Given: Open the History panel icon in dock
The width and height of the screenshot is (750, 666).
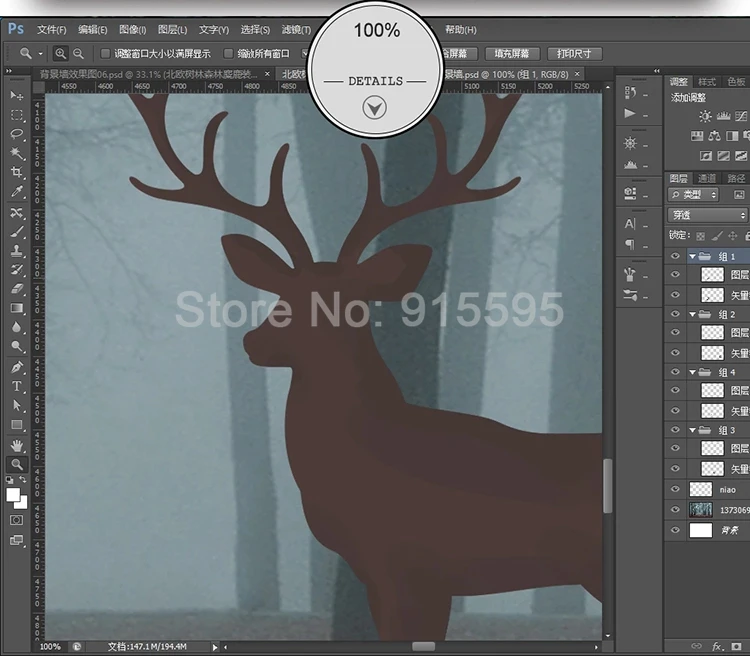Looking at the screenshot, I should [x=630, y=92].
